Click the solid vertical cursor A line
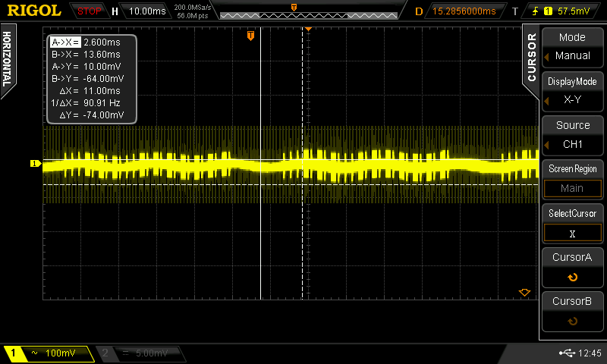The height and width of the screenshot is (364, 607). tap(261, 163)
